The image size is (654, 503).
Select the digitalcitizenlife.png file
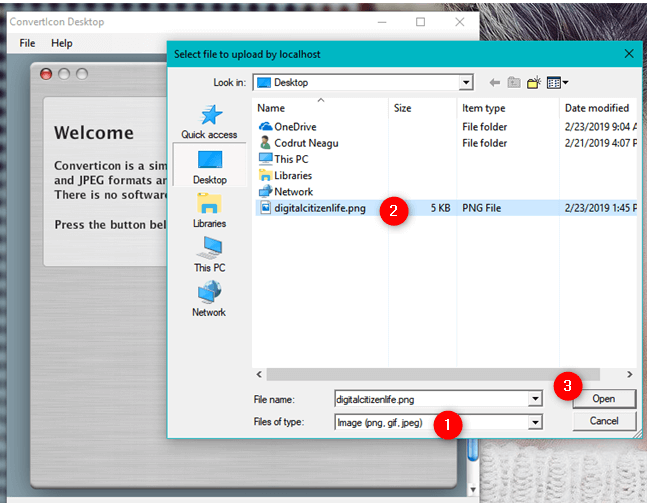point(320,208)
